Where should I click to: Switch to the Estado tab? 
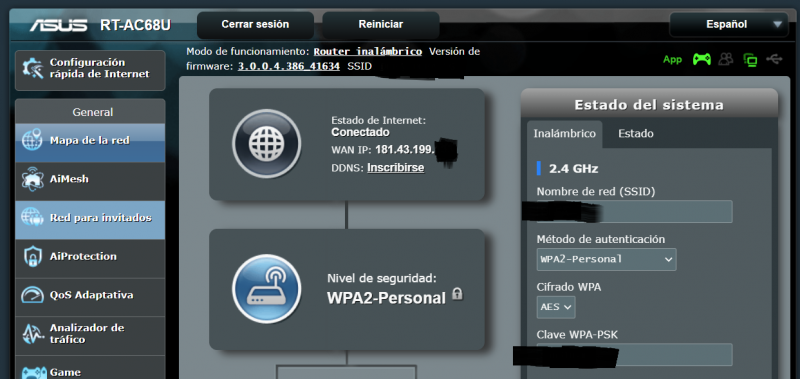636,134
